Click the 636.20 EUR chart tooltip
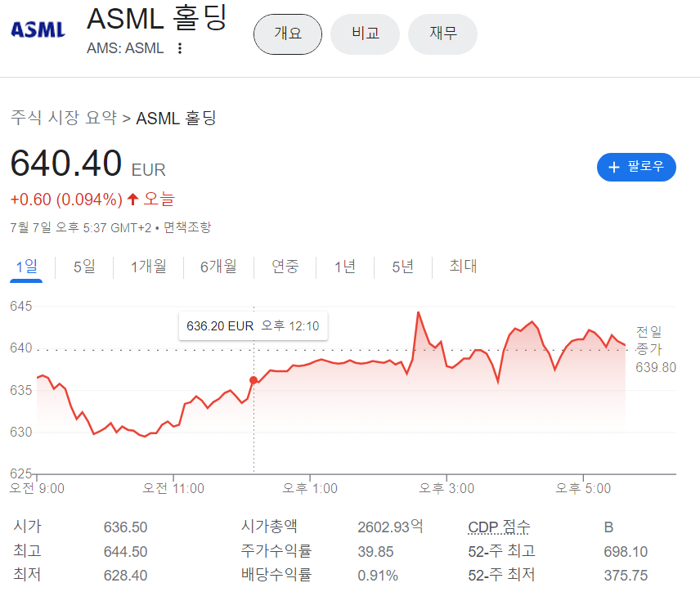The width and height of the screenshot is (700, 592). point(253,326)
